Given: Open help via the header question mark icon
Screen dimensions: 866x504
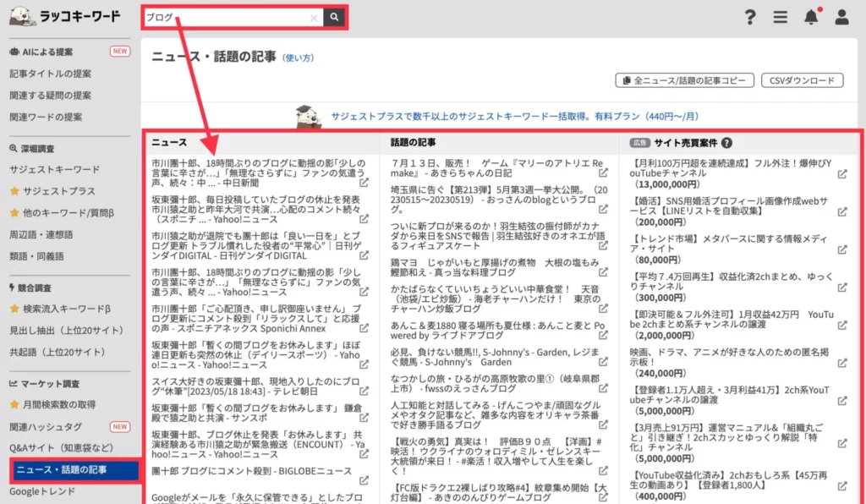Looking at the screenshot, I should click(749, 17).
